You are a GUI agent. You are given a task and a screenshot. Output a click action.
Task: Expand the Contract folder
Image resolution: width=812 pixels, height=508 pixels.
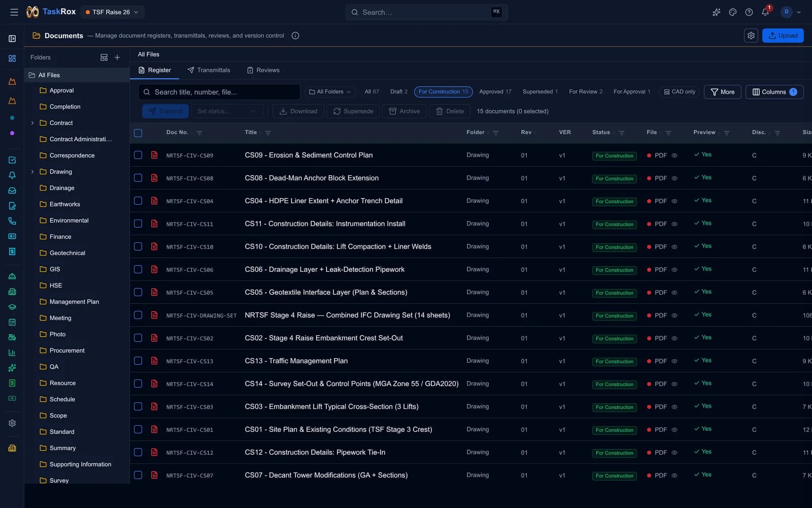pyautogui.click(x=32, y=123)
